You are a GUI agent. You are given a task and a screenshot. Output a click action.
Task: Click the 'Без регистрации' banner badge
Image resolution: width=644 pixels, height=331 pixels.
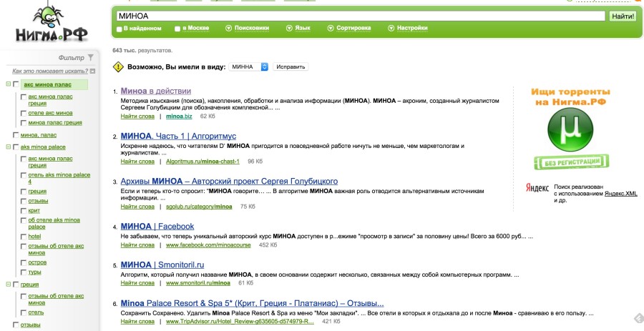pyautogui.click(x=570, y=162)
